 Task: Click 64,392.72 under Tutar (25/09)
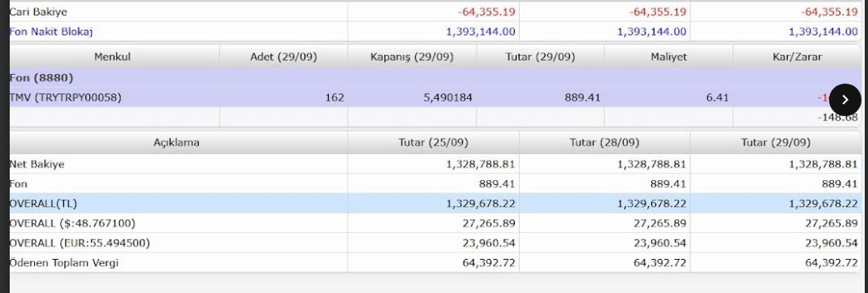[489, 263]
